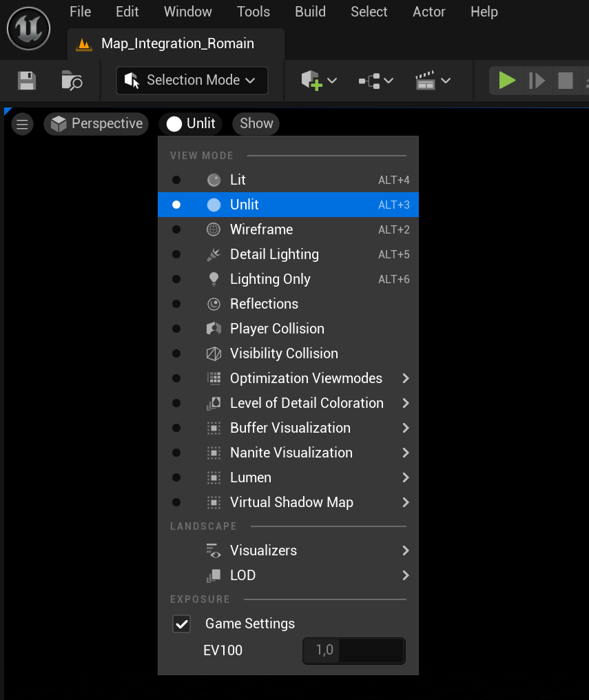Click the Level of Detail Coloration icon

click(x=214, y=403)
